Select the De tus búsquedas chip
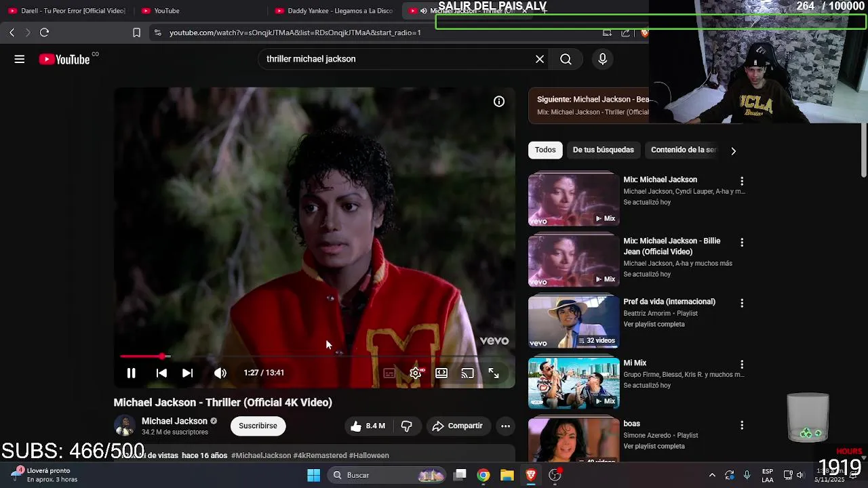This screenshot has width=868, height=488. click(x=604, y=150)
